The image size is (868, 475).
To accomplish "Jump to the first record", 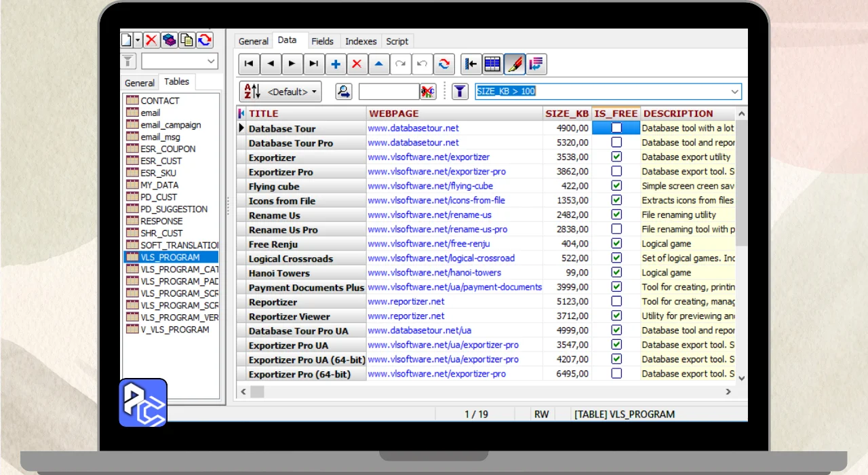I will pyautogui.click(x=249, y=64).
